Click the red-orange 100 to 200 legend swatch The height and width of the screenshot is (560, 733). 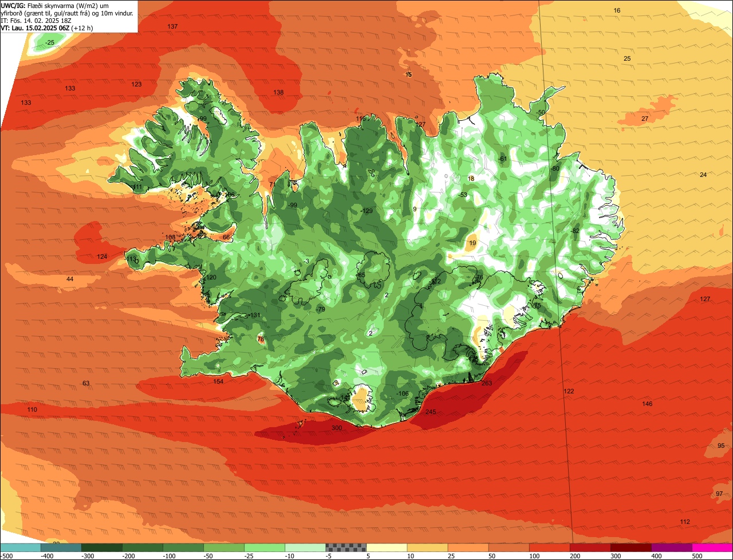point(549,547)
